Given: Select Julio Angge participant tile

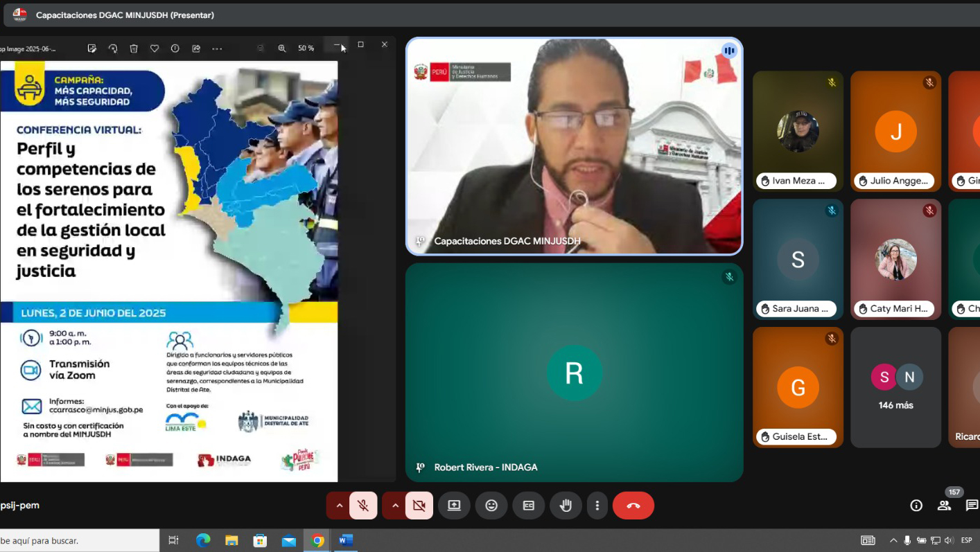Looking at the screenshot, I should coord(895,131).
